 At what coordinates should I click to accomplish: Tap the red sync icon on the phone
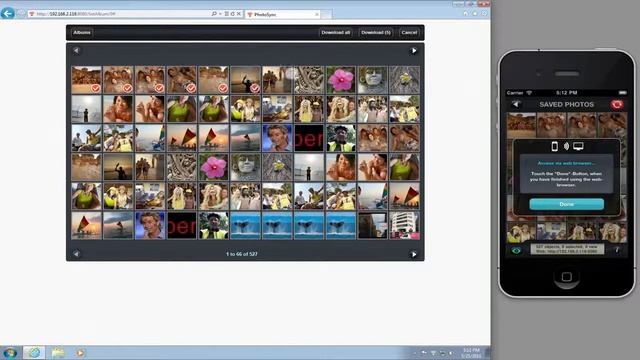[x=617, y=104]
